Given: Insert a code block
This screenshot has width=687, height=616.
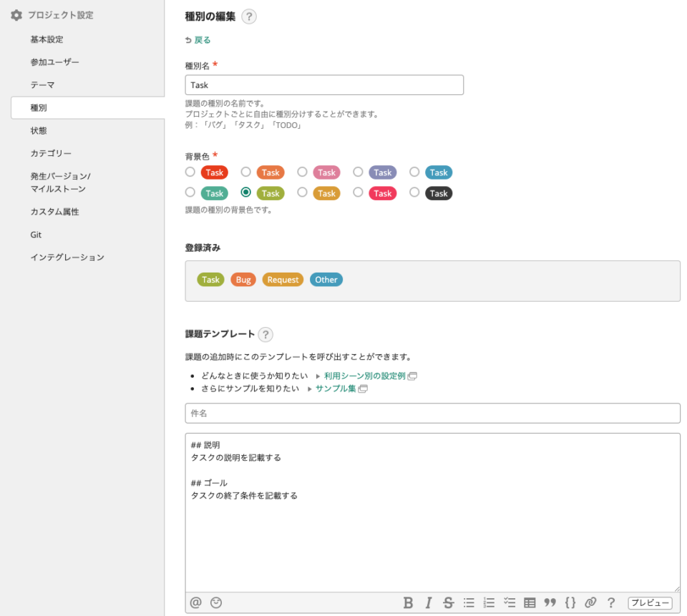Looking at the screenshot, I should click(570, 602).
